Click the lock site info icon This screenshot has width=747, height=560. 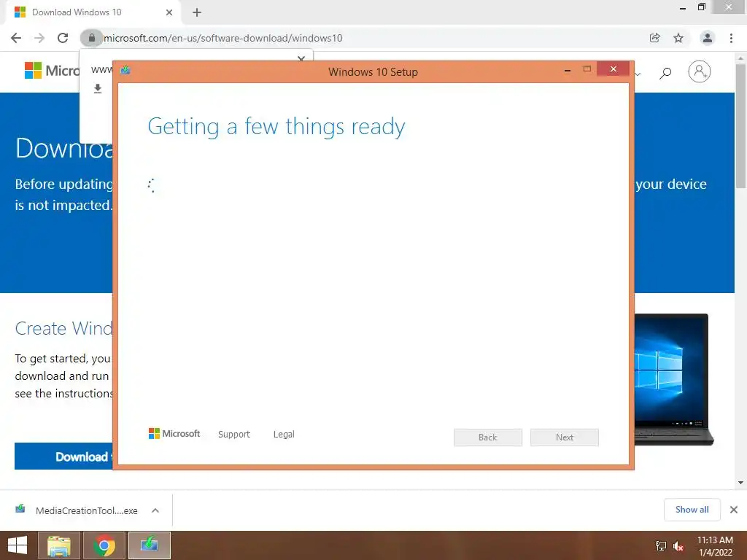click(91, 38)
